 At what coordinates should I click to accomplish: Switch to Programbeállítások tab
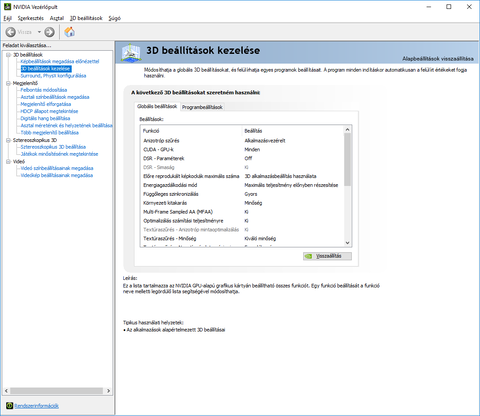[x=202, y=107]
